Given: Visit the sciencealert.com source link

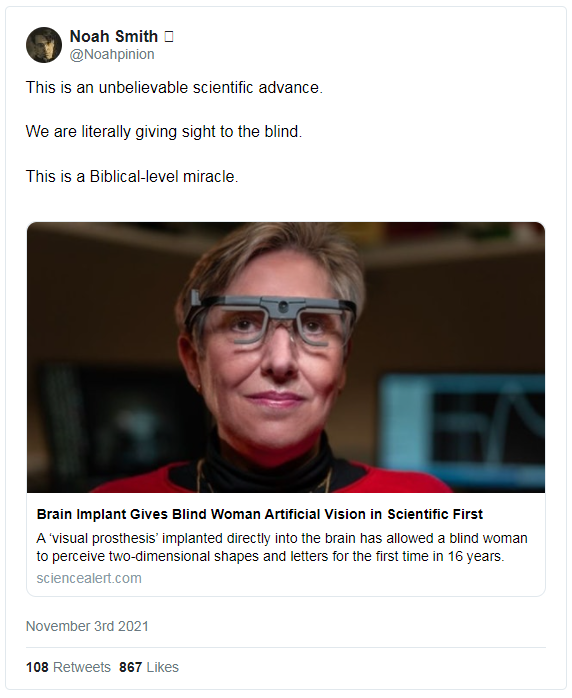Looking at the screenshot, I should pyautogui.click(x=89, y=578).
